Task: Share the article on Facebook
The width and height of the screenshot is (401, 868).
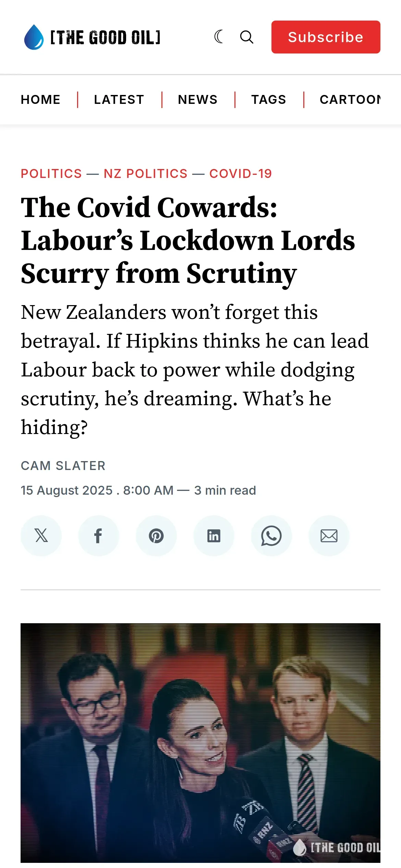Action: [99, 535]
